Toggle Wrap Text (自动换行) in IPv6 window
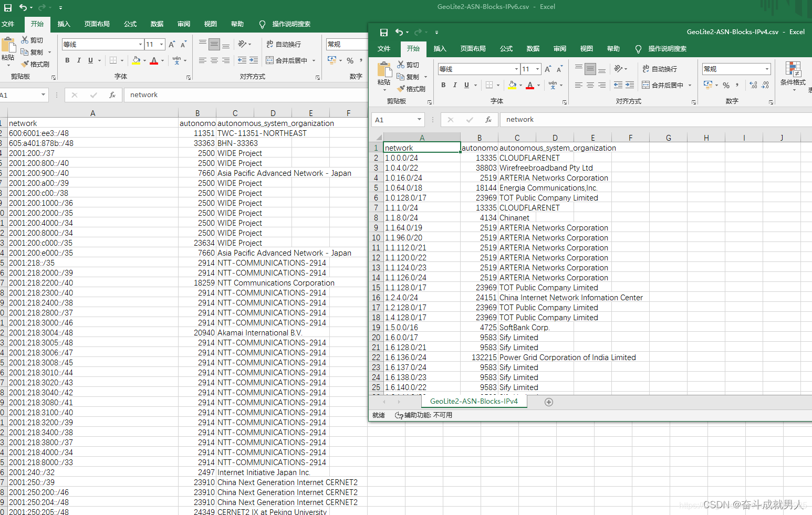Image resolution: width=812 pixels, height=515 pixels. (284, 44)
